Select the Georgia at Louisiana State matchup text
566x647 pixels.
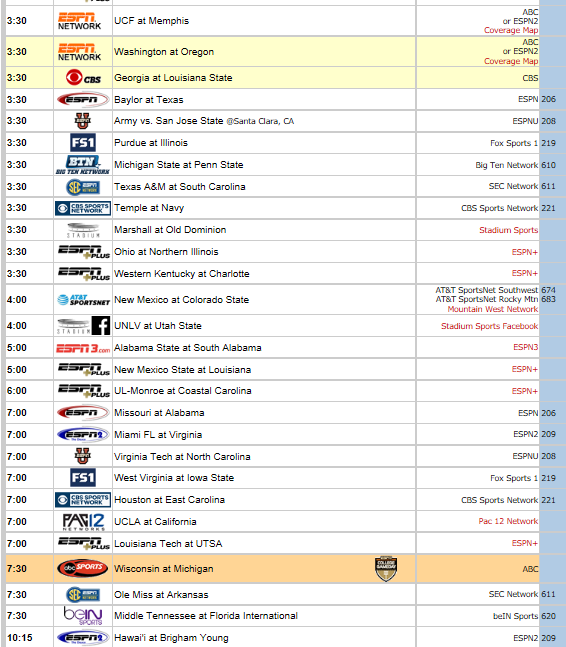coord(173,78)
